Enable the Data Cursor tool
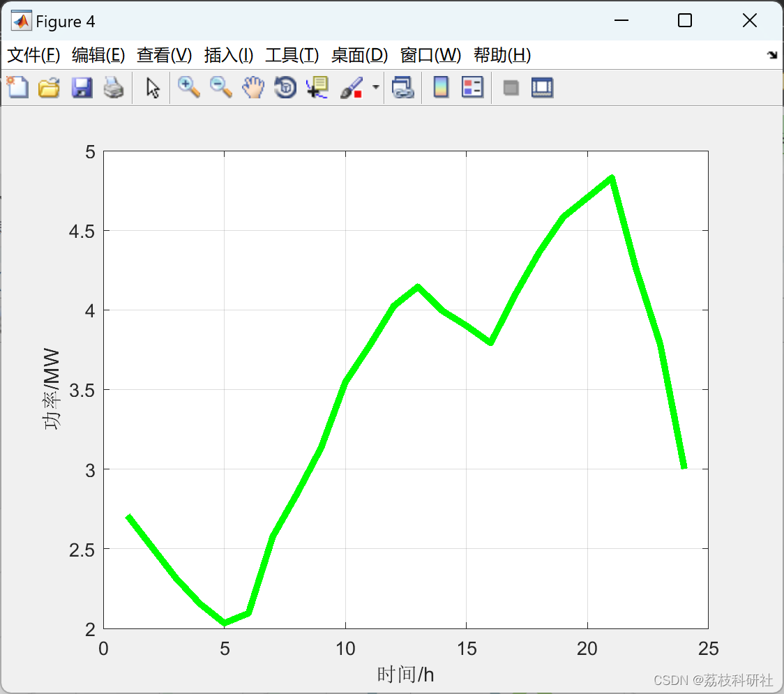Viewport: 784px width, 694px height. pos(317,87)
